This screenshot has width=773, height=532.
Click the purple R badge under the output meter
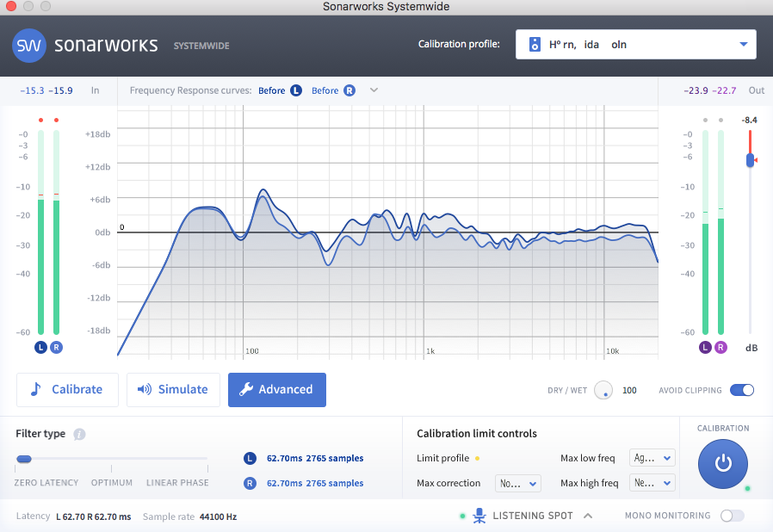[x=720, y=347]
